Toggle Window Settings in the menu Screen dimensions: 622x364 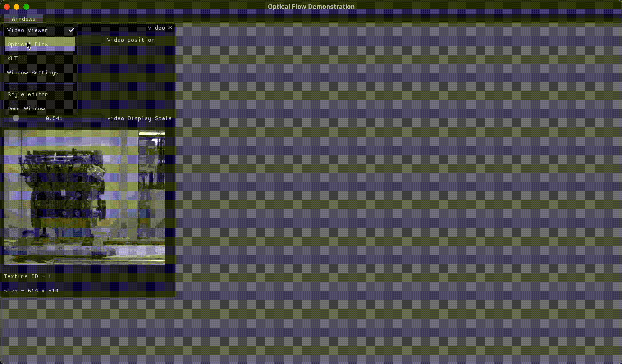coord(33,73)
